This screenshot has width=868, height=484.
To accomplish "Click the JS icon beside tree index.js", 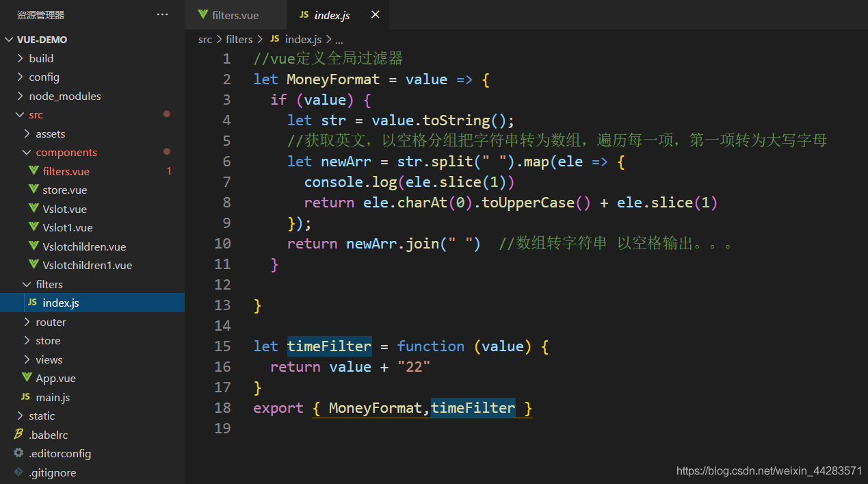I will [x=32, y=303].
